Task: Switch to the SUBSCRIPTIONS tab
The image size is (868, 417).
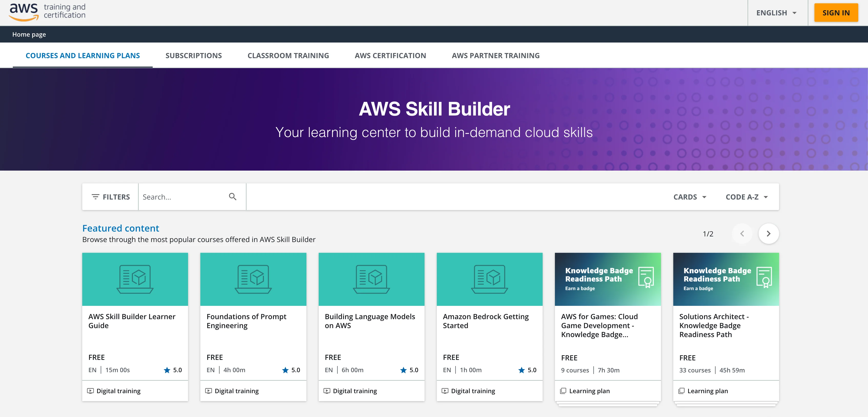Action: coord(193,55)
